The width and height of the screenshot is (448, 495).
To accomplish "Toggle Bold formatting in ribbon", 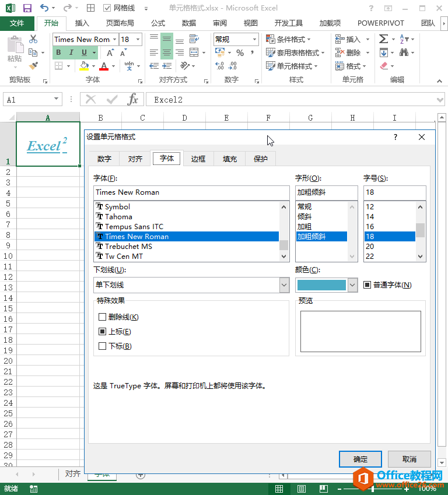I will pyautogui.click(x=58, y=52).
